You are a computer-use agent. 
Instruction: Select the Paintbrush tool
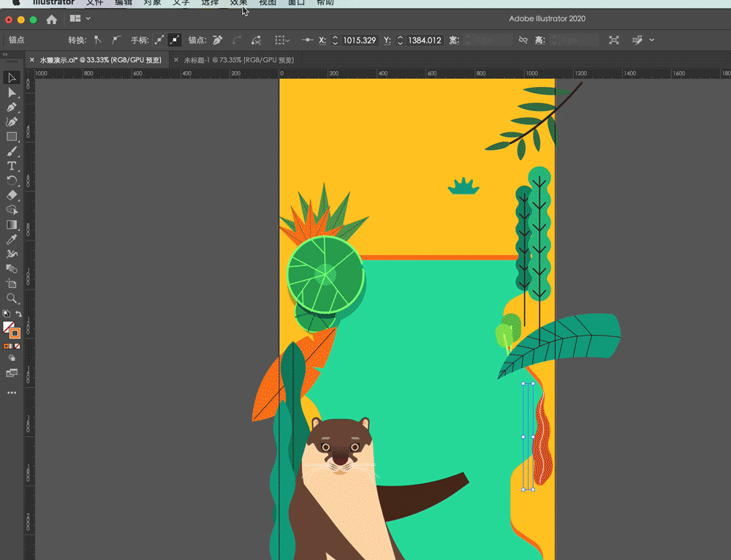point(12,151)
